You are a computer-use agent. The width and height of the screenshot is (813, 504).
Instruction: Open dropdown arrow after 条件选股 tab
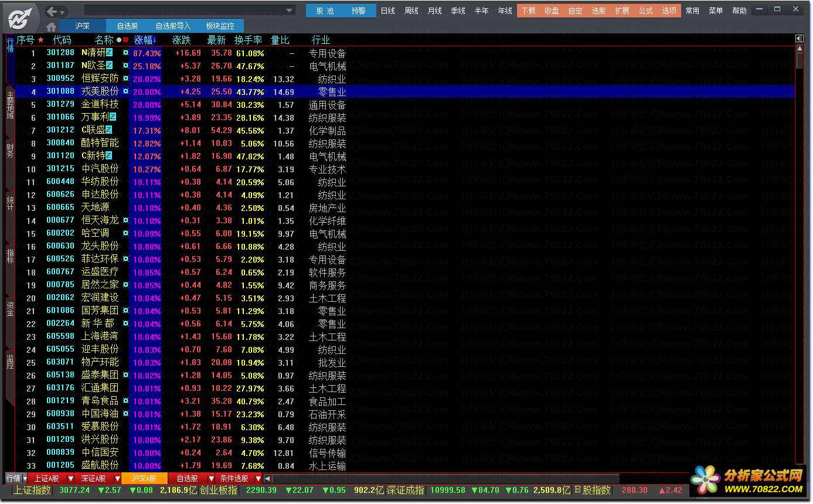coord(258,479)
